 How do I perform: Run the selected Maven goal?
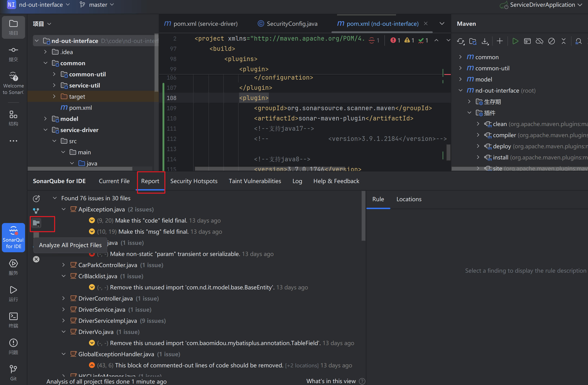[x=515, y=41]
